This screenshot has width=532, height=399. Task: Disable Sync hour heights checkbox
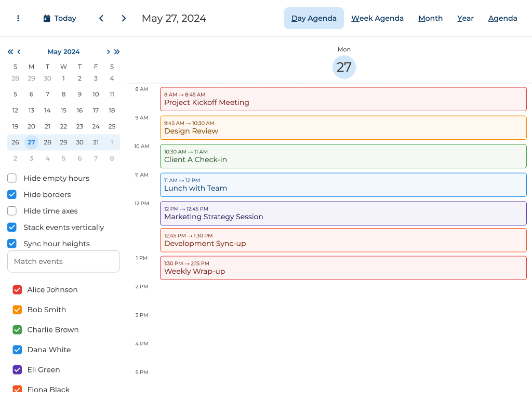(12, 244)
